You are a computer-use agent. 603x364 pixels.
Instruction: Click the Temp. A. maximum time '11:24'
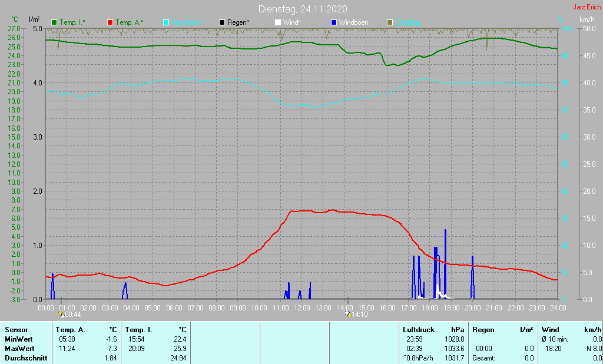[67, 349]
